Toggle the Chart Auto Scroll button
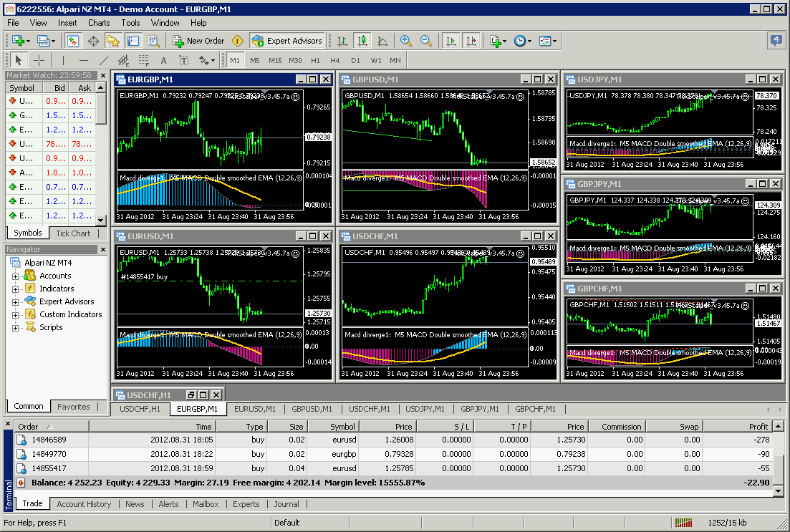The height and width of the screenshot is (532, 790). pos(451,41)
